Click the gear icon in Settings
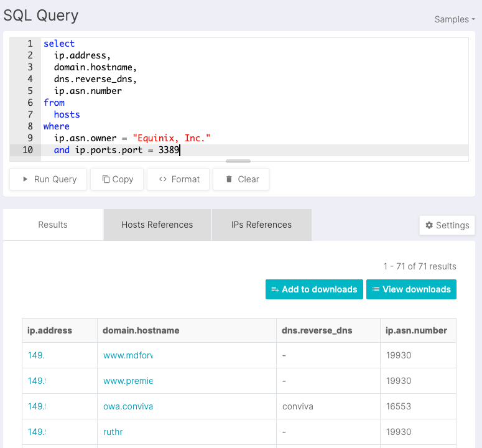The height and width of the screenshot is (448, 482). (429, 225)
